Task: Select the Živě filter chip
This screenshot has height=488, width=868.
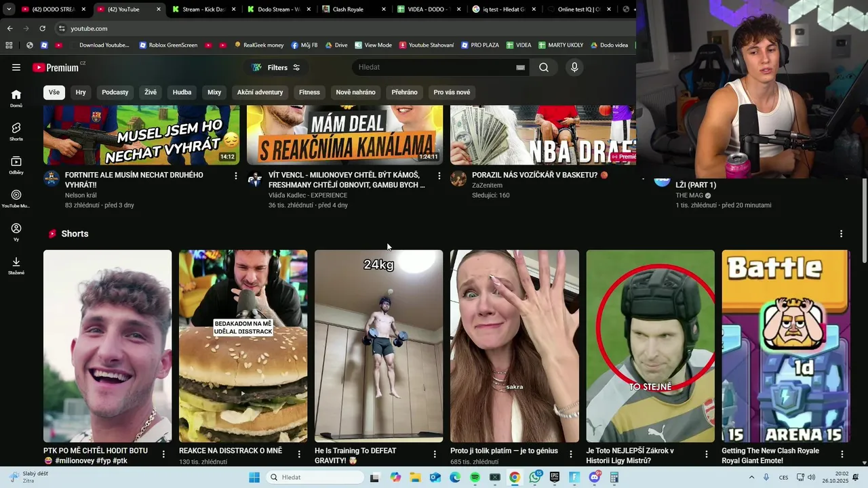Action: pyautogui.click(x=151, y=92)
